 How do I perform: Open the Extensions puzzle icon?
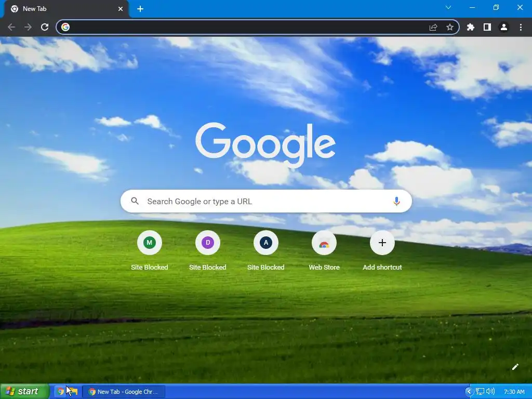(x=471, y=27)
